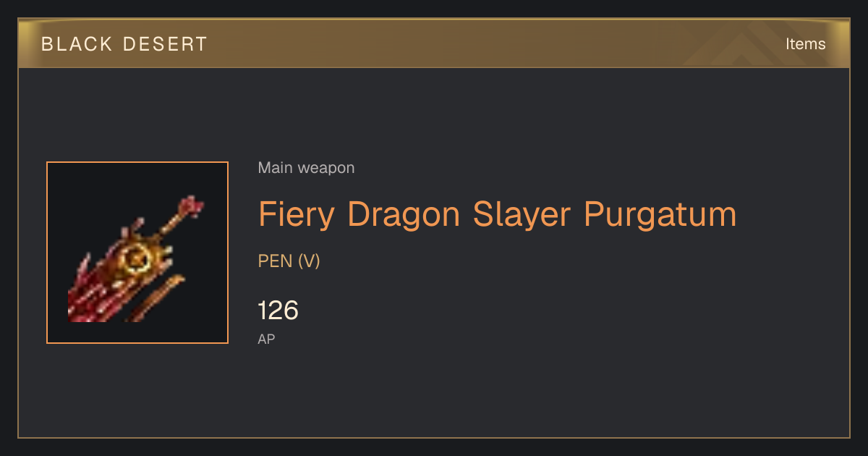This screenshot has height=456, width=868.
Task: Click the sword's pommel tip in the icon
Action: pyautogui.click(x=192, y=206)
